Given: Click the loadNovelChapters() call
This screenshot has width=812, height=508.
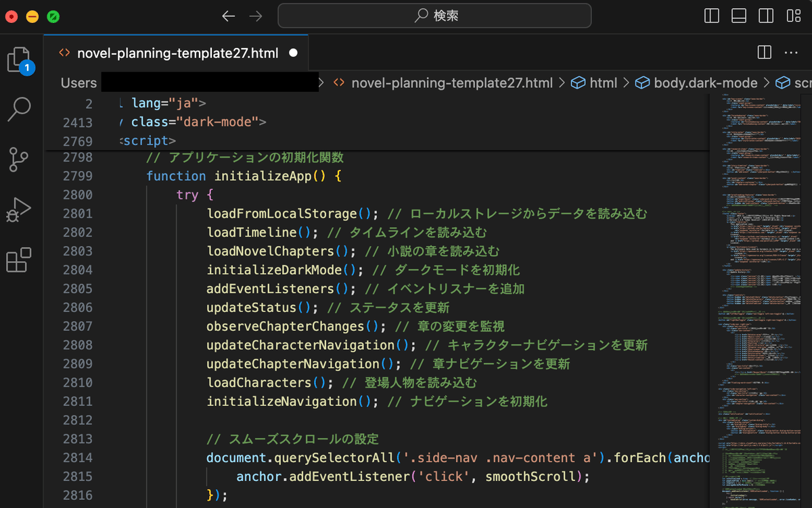Looking at the screenshot, I should (x=281, y=251).
